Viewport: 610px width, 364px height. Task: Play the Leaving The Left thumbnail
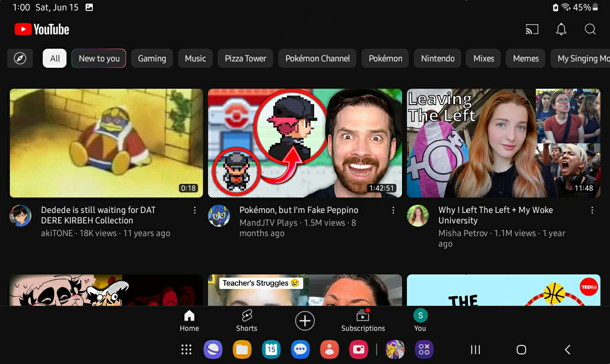click(x=503, y=143)
